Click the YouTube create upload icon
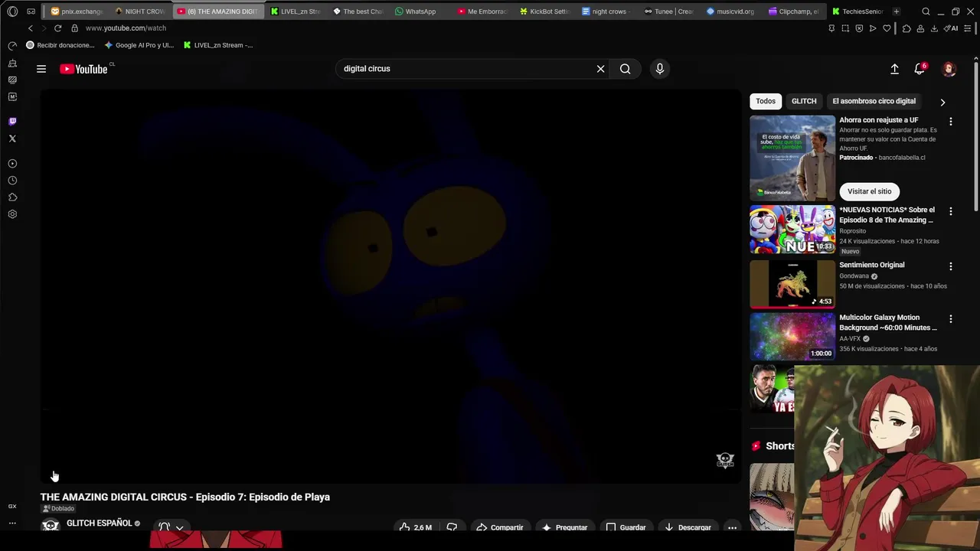 tap(894, 69)
